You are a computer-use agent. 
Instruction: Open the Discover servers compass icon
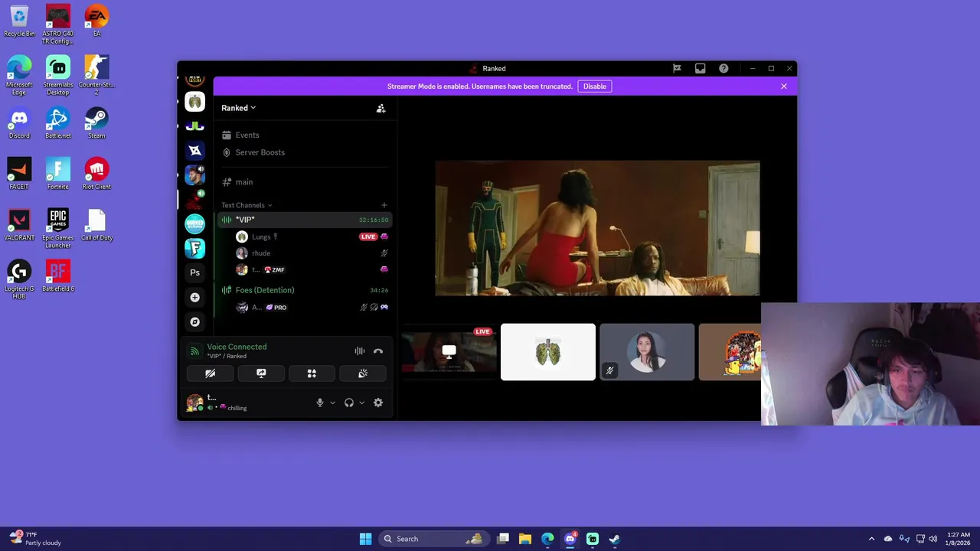click(194, 321)
